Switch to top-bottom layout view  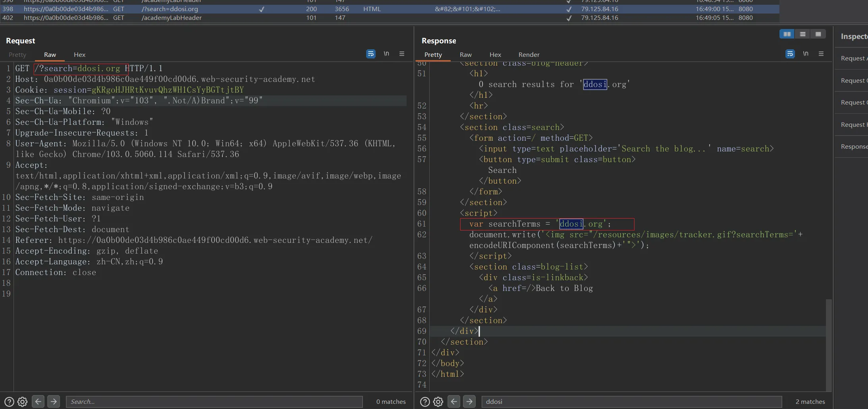[x=802, y=34]
